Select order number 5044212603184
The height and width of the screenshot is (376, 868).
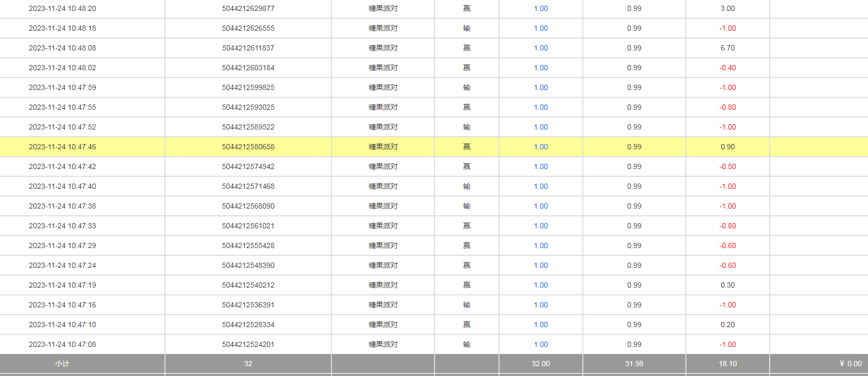248,68
